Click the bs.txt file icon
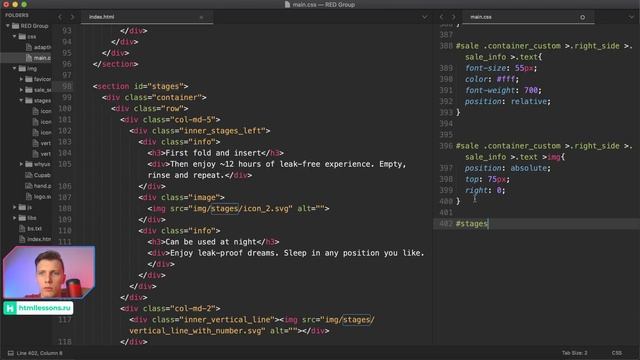This screenshot has width=640, height=360. (22, 228)
